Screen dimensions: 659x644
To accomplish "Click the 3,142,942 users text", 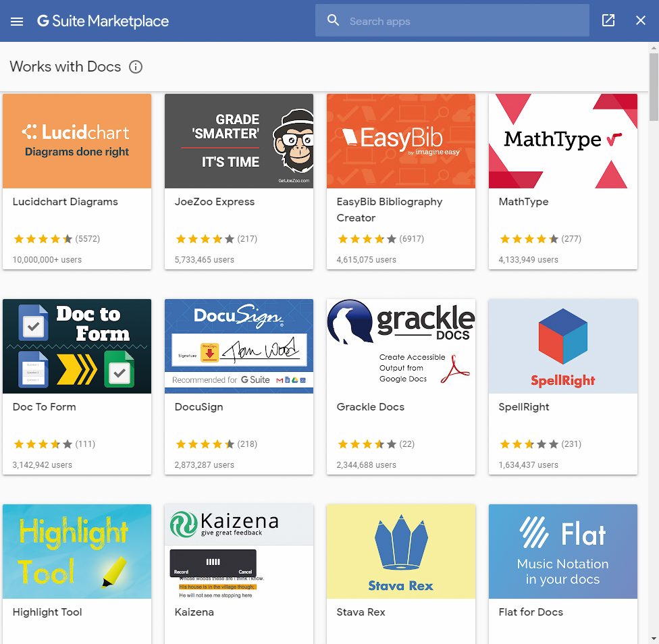I will tap(43, 464).
